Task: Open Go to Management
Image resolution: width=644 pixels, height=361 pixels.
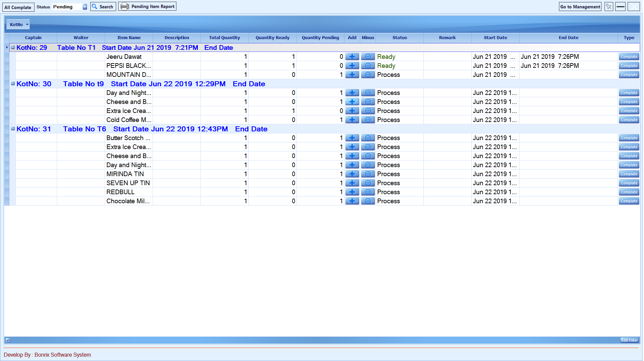Action: [580, 7]
